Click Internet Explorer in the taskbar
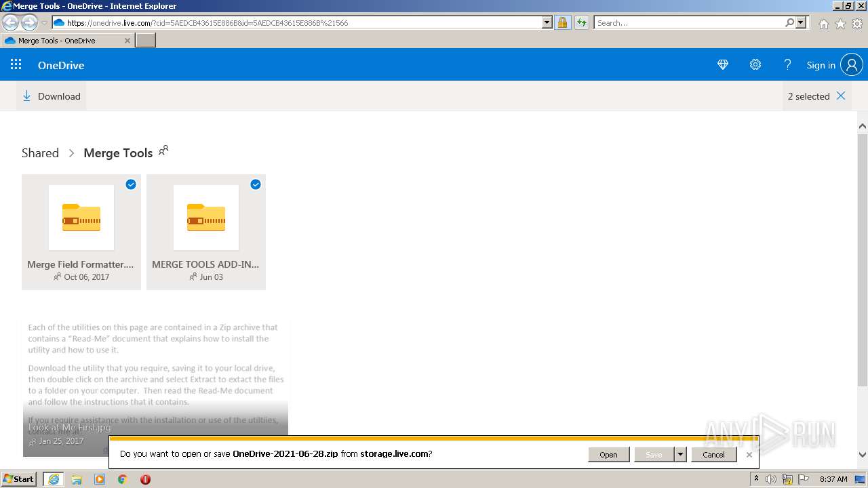Screen dimensions: 868x488 (x=54, y=479)
